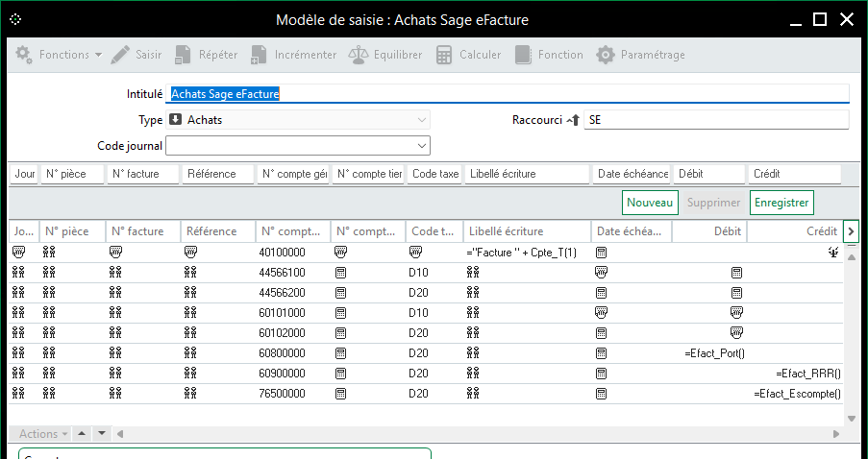Click the app icon in title bar
Viewport: 868px width, 459px height.
point(15,19)
